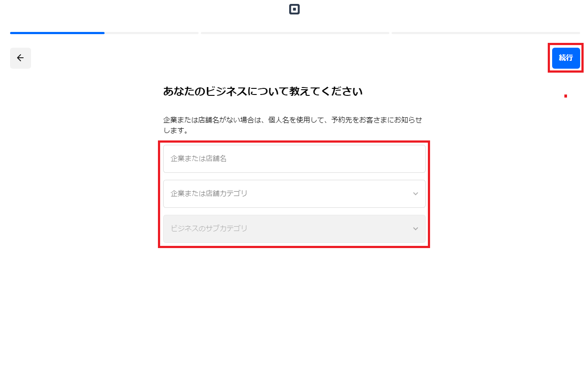588x392 pixels.
Task: Open the ビジネスのサブカテゴリ dropdown
Action: (294, 229)
